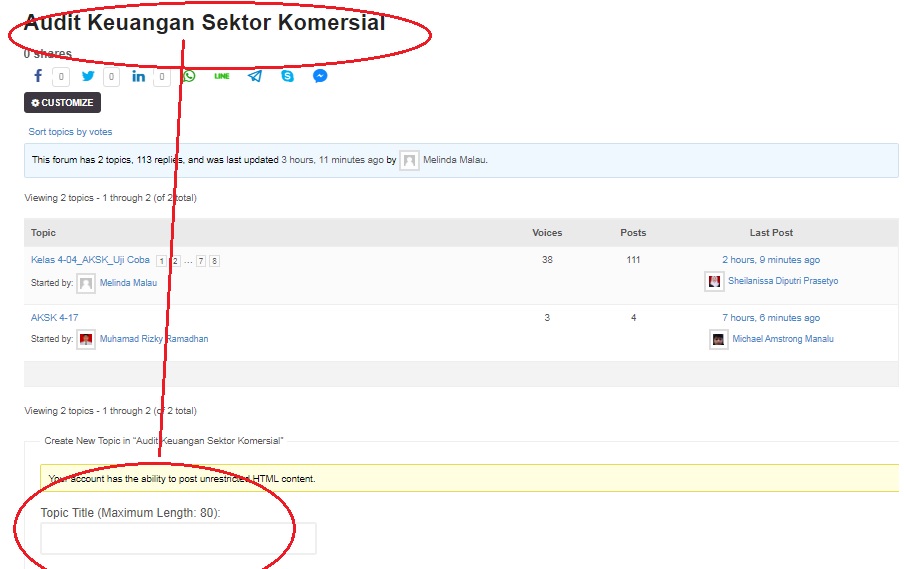Jump to page 7 of the Kelas 4-04 topic

click(x=201, y=261)
